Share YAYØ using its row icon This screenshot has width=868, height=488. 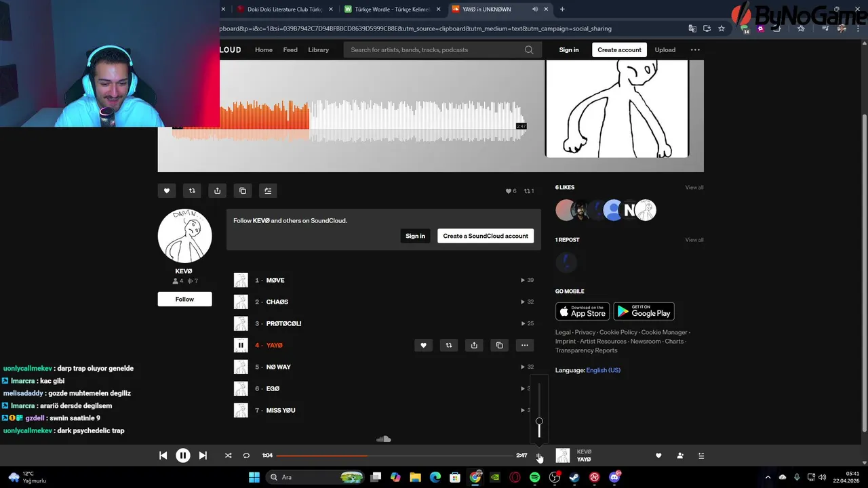[x=474, y=345]
